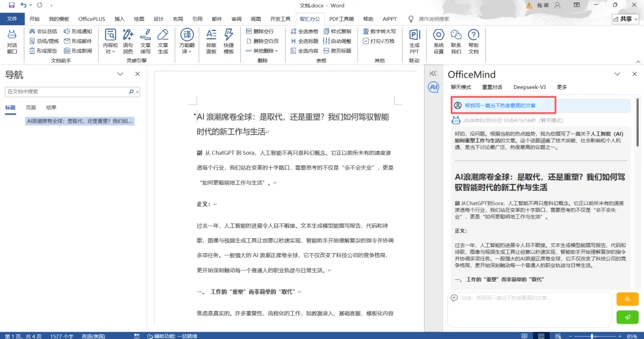
Task: Click 自动调整 auto adjust tables
Action: [x=337, y=41]
